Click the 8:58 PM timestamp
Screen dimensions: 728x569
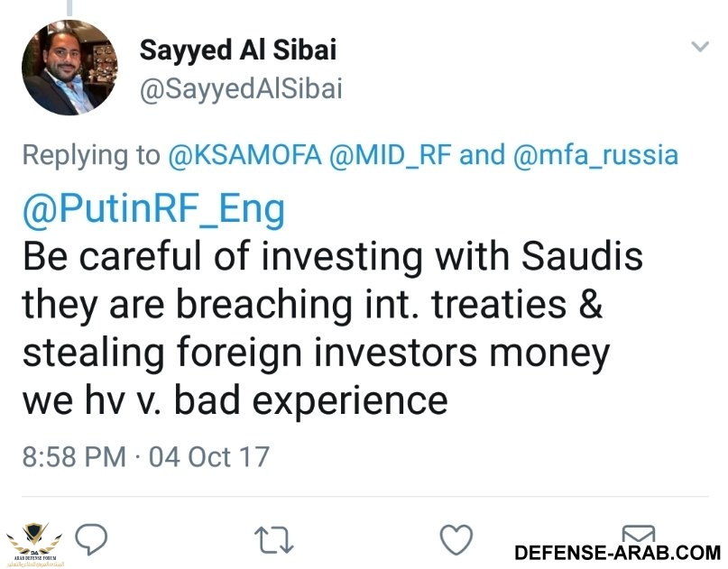coord(74,456)
